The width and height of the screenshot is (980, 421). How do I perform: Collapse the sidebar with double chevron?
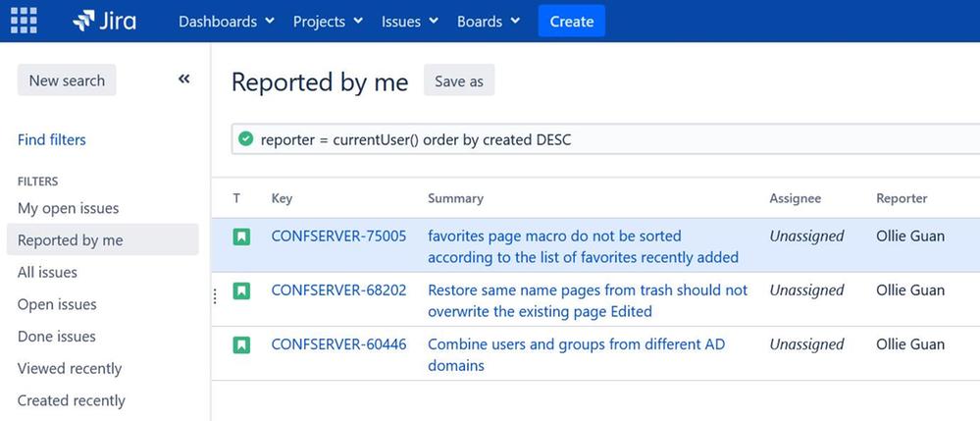(183, 79)
